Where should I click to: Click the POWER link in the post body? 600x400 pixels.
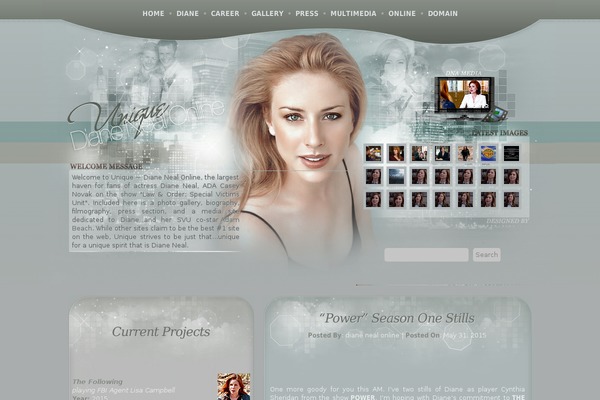coord(362,397)
